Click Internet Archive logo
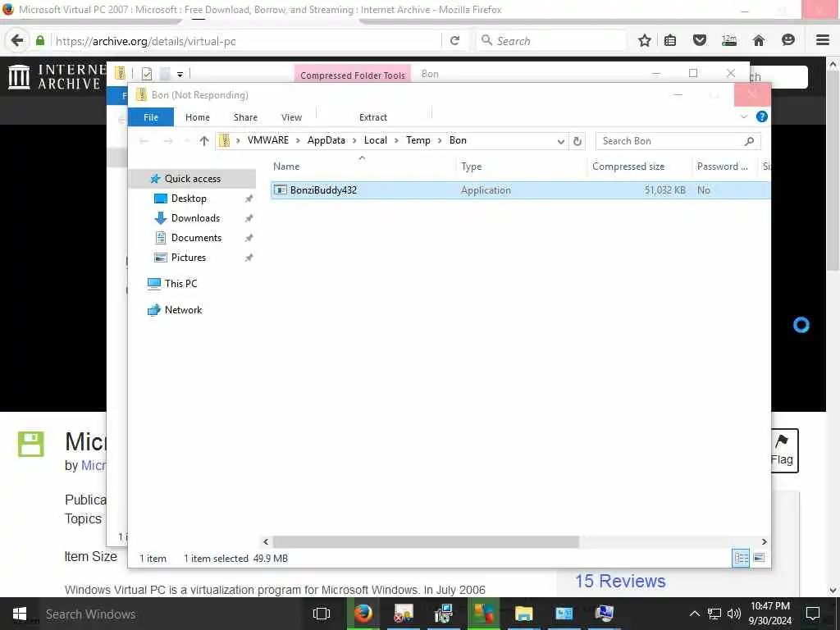 pos(57,76)
